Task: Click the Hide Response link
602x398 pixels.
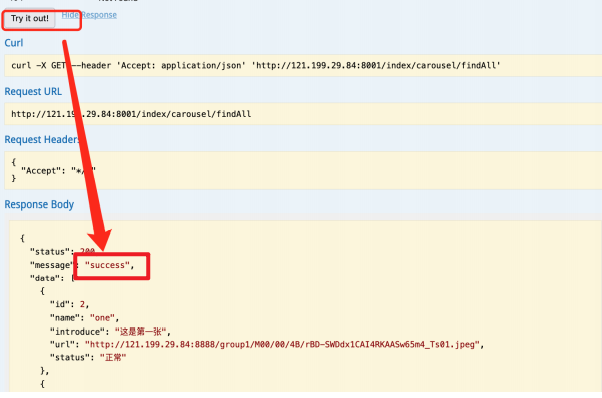Action: (x=89, y=15)
